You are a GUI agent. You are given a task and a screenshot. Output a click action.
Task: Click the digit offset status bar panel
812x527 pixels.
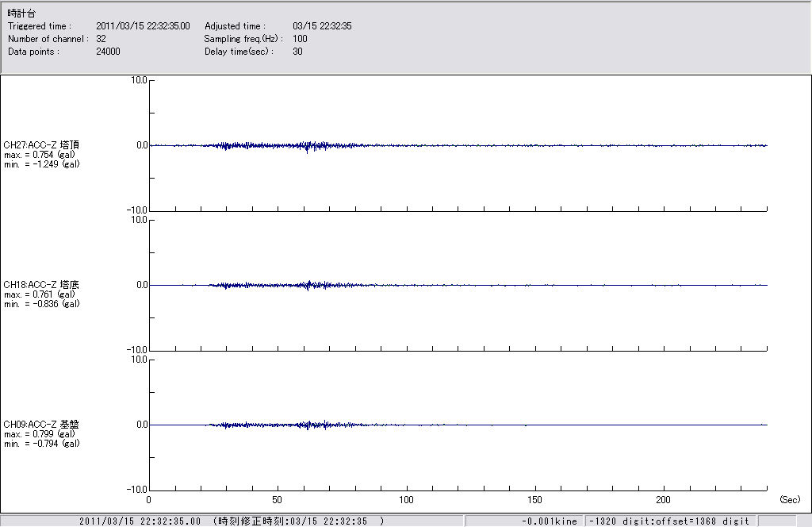(669, 521)
